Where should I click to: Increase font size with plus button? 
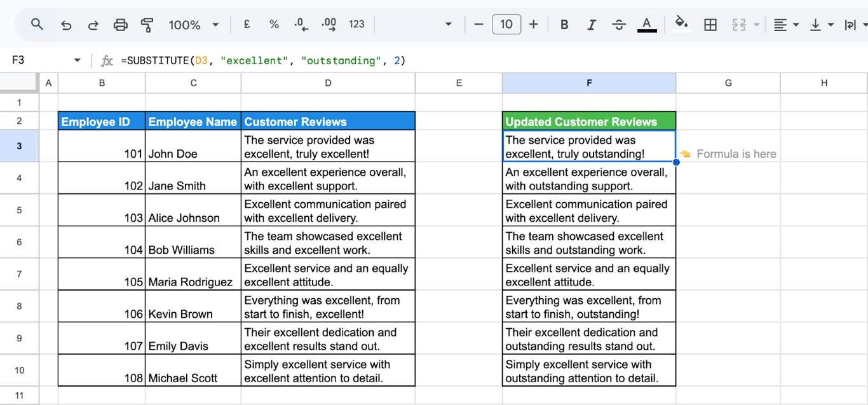coord(534,24)
